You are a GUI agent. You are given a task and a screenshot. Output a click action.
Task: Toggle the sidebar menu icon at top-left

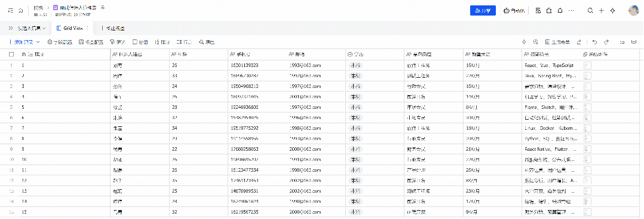11,11
